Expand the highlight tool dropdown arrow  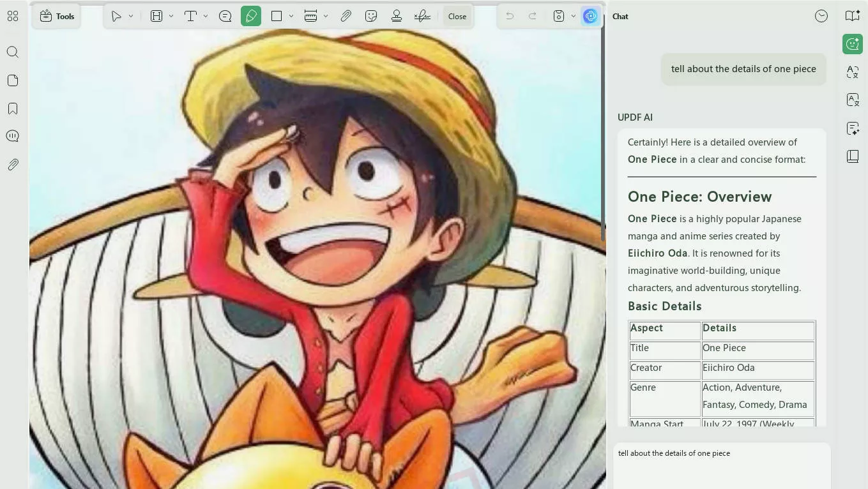tap(171, 17)
